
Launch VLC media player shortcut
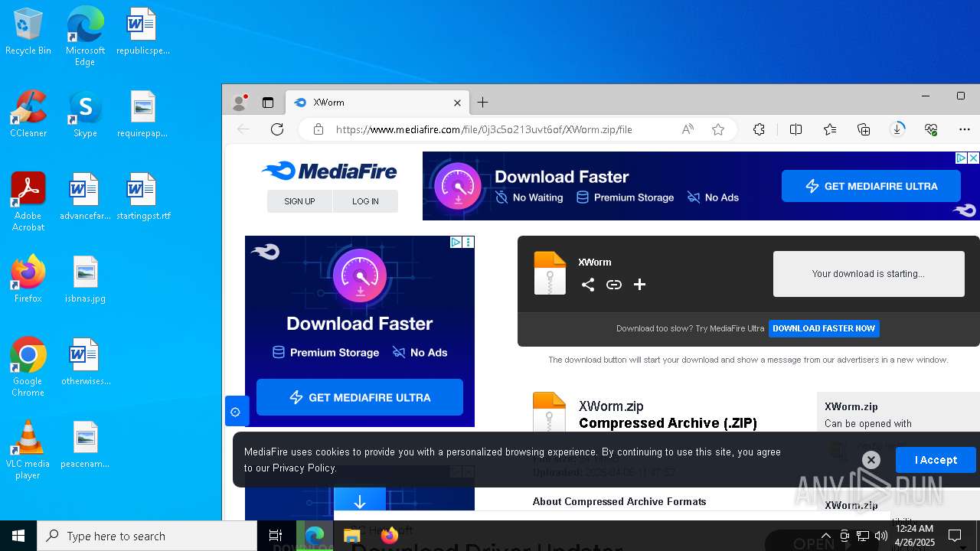point(28,450)
